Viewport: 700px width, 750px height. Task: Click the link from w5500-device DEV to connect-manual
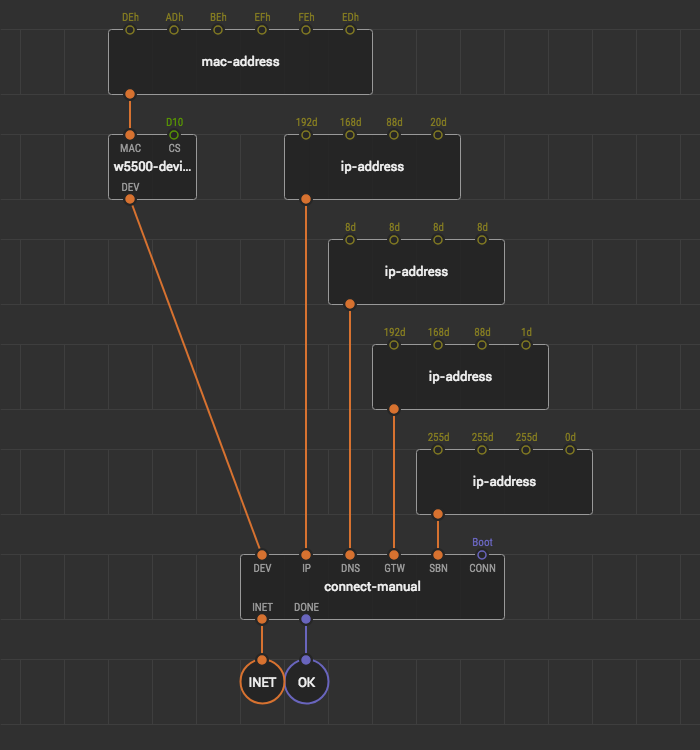click(196, 377)
